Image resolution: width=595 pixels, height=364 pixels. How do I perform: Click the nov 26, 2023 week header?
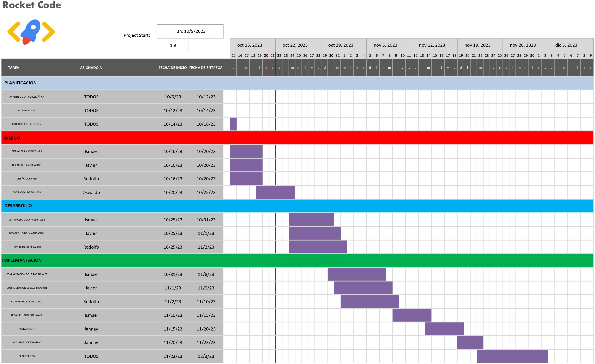coord(525,45)
